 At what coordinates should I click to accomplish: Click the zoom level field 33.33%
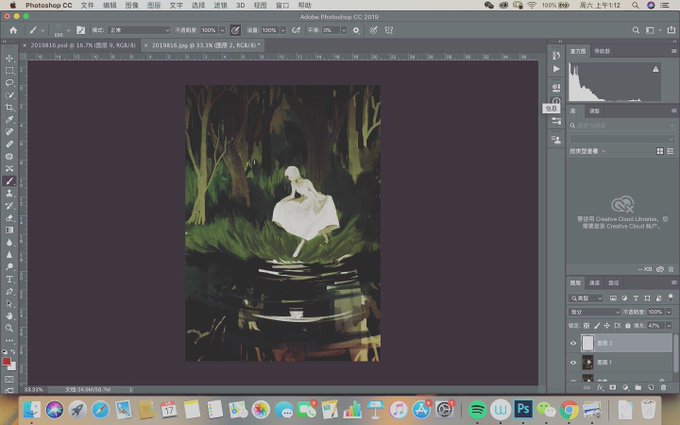(33, 389)
